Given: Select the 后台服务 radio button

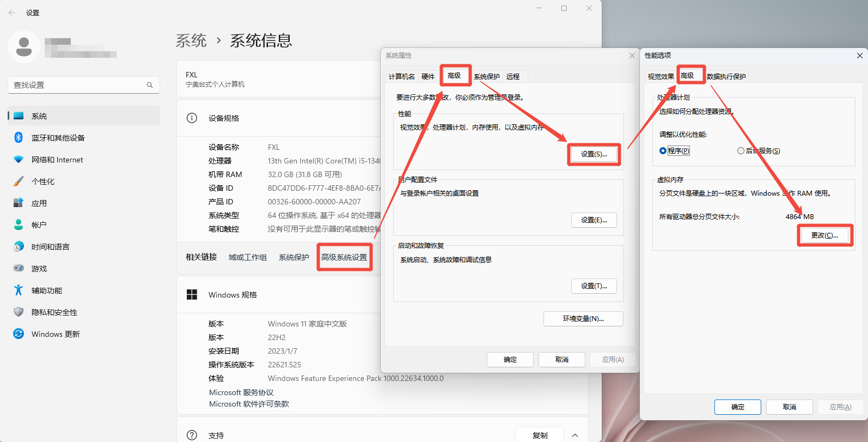Looking at the screenshot, I should 741,151.
